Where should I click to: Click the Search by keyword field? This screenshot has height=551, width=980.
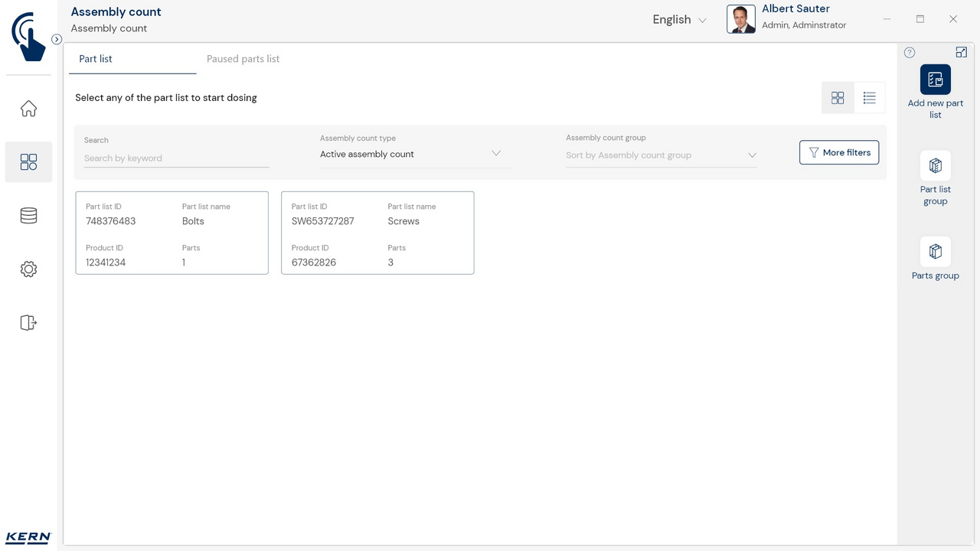(176, 158)
